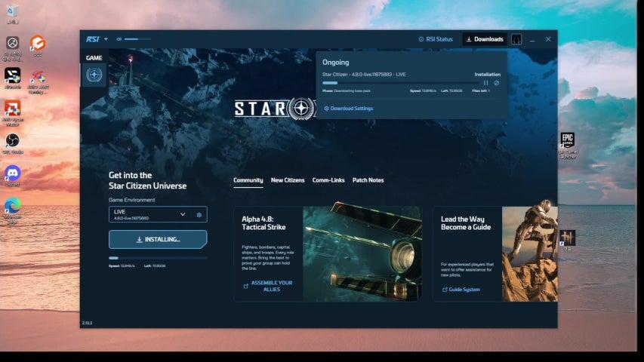Click launcher version number at bottom-left corner
The image size is (644, 362).
tap(87, 323)
